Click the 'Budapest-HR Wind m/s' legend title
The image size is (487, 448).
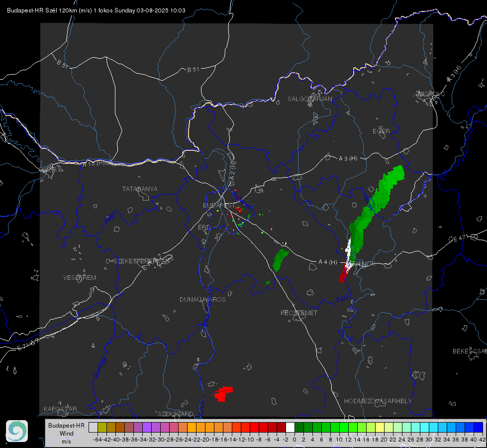click(67, 433)
